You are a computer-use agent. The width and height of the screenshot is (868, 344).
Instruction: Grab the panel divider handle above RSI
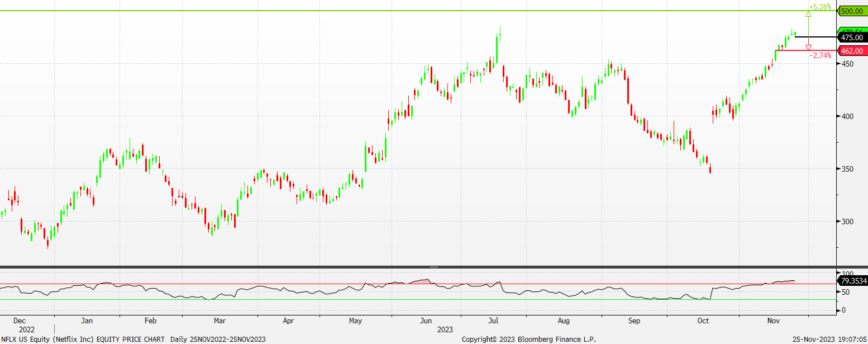pyautogui.click(x=433, y=267)
